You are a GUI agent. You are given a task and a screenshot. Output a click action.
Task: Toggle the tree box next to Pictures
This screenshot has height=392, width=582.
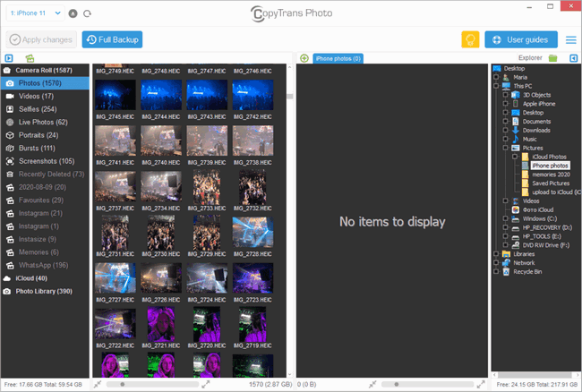pos(506,148)
